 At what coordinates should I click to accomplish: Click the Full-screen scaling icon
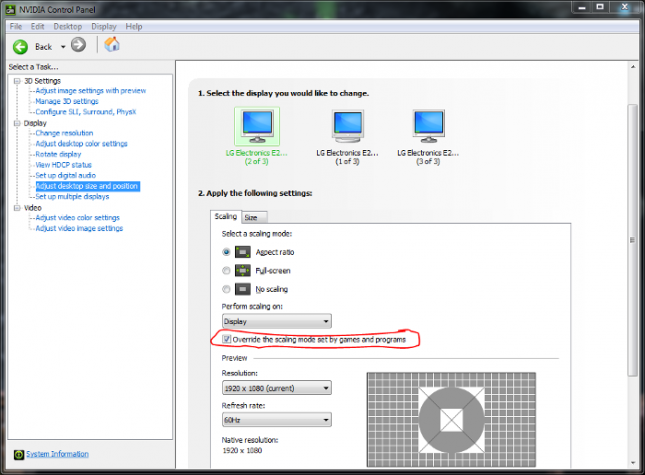click(x=243, y=270)
